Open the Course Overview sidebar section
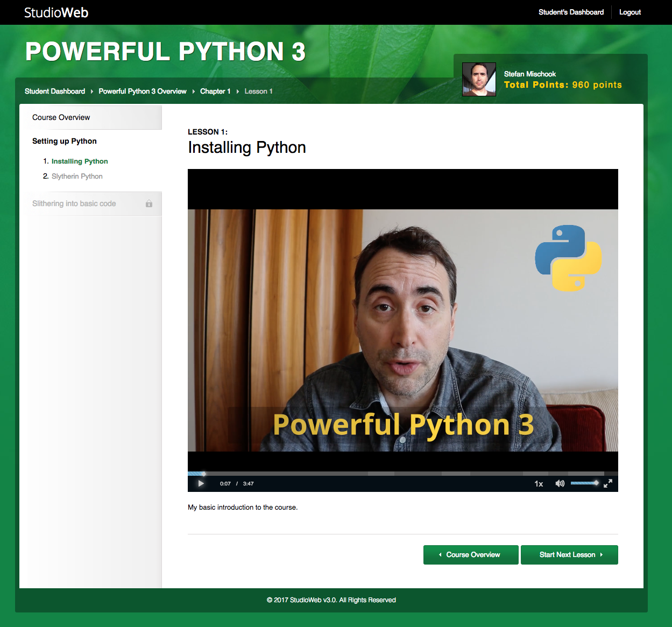The height and width of the screenshot is (627, 672). pos(61,117)
